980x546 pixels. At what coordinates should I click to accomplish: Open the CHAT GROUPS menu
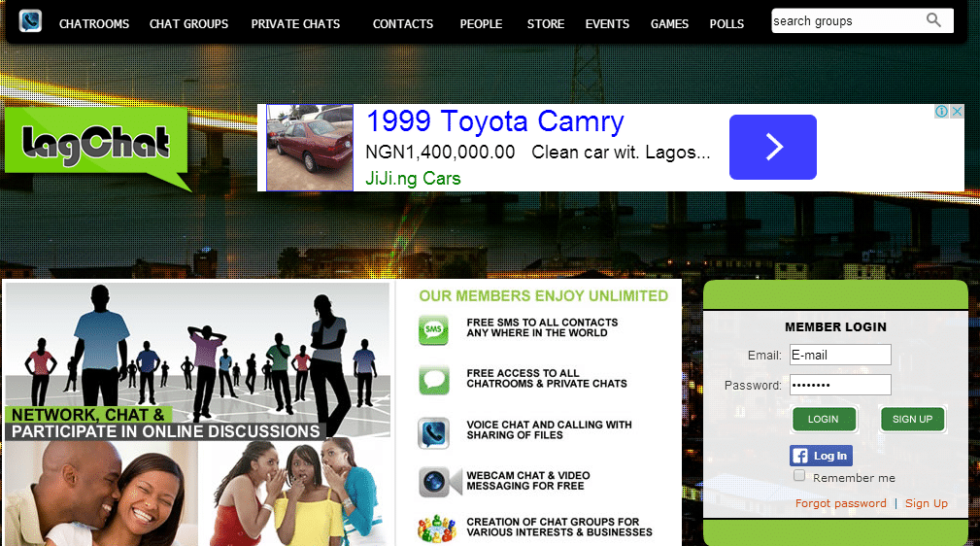[188, 23]
